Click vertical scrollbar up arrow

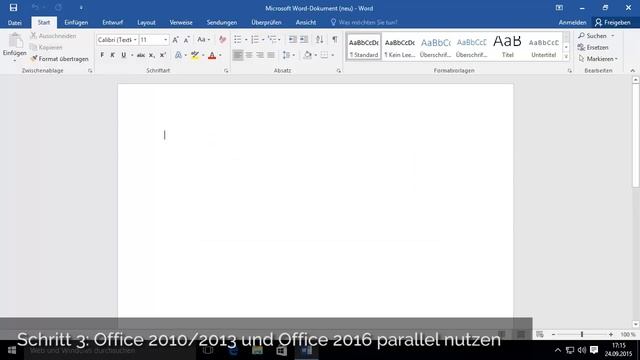coord(636,80)
